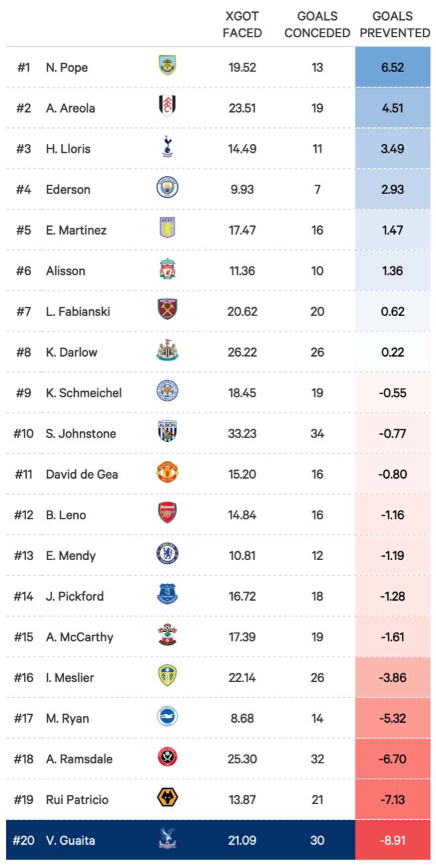Click the Sheffield United crest beside Ramsdale
Viewport: 436px width, 868px height.
click(x=167, y=758)
